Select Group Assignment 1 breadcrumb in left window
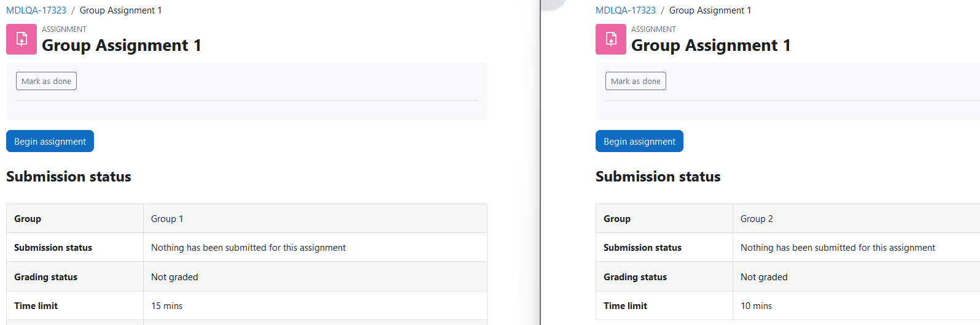The image size is (980, 325). [x=121, y=10]
